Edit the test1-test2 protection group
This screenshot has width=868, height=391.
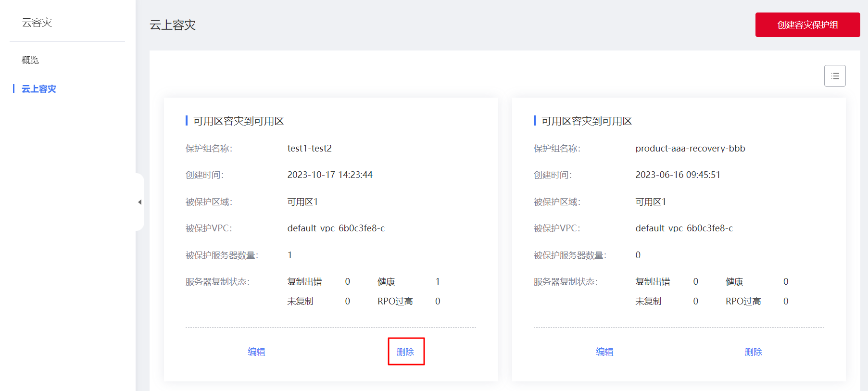click(x=256, y=352)
